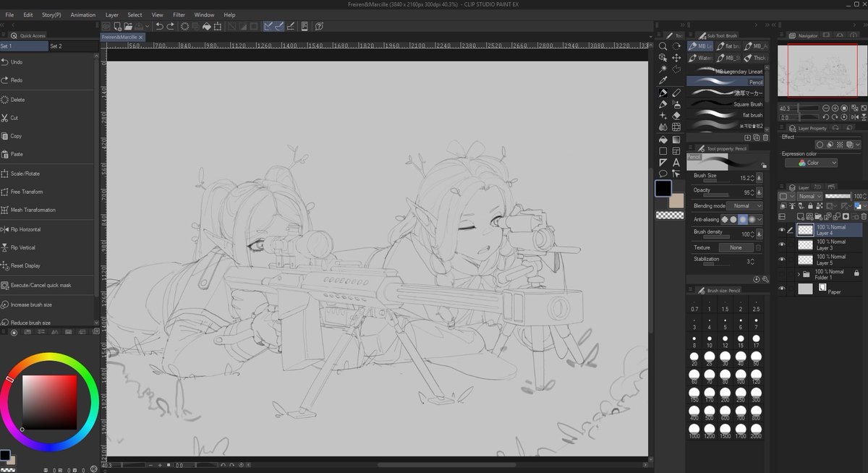Show Folder 1 by clicking its visibility box
This screenshot has width=868, height=473.
(x=782, y=274)
